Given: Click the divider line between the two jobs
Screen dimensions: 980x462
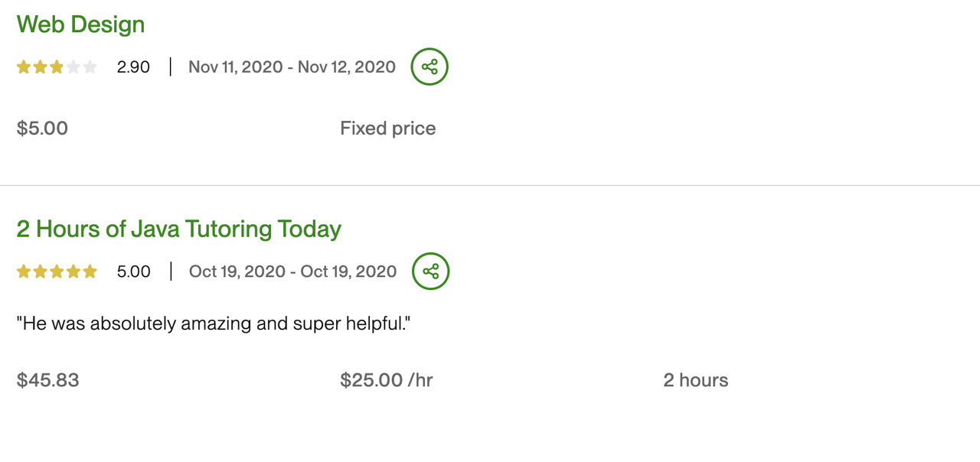Looking at the screenshot, I should 490,185.
